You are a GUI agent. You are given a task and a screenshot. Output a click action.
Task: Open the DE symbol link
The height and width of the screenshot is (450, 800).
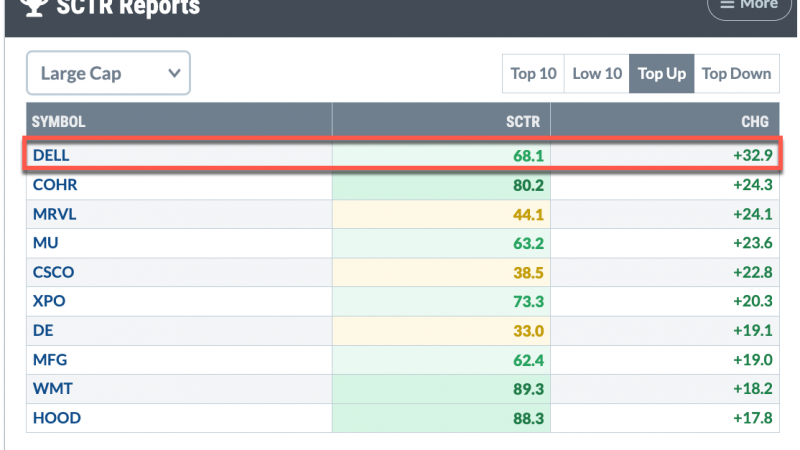coord(43,330)
